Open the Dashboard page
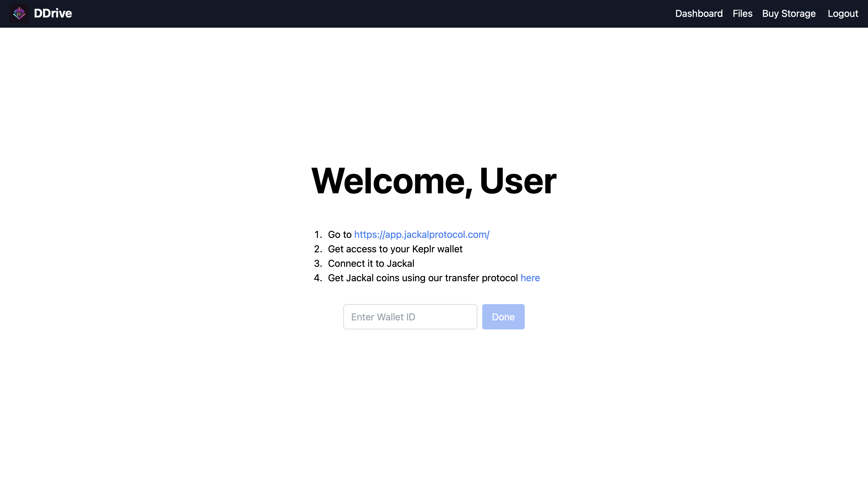Viewport: 868px width, 492px height. (x=699, y=14)
